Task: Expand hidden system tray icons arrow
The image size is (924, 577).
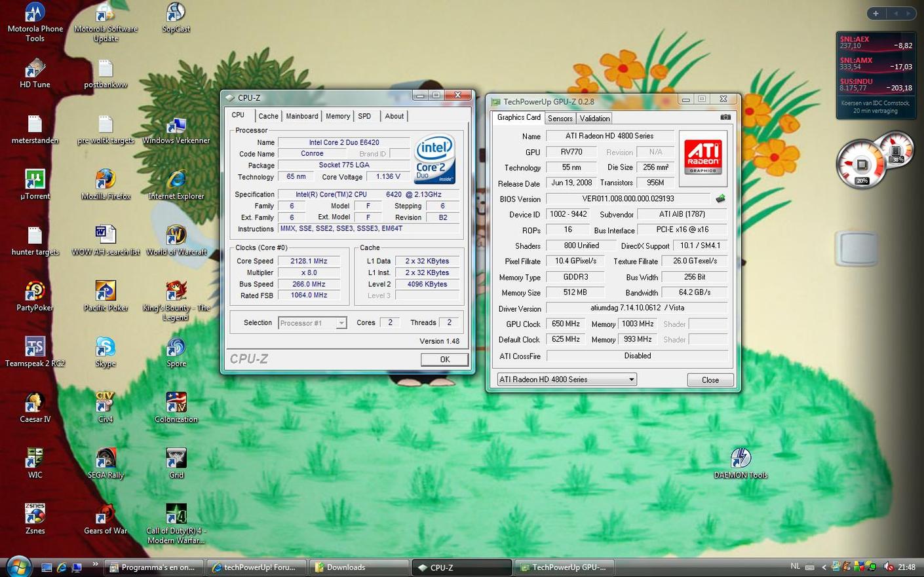Action: [824, 567]
